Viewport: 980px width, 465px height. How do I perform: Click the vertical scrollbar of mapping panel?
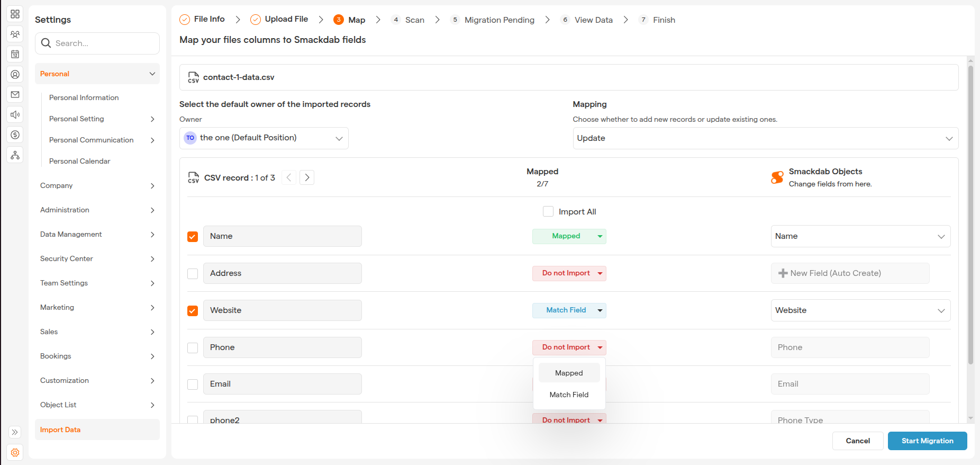tap(970, 212)
